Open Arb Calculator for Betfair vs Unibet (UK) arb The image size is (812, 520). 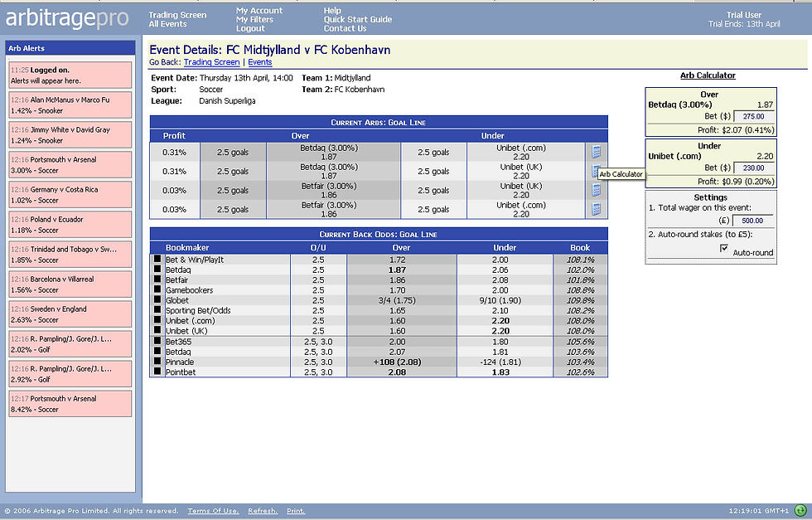(x=596, y=190)
